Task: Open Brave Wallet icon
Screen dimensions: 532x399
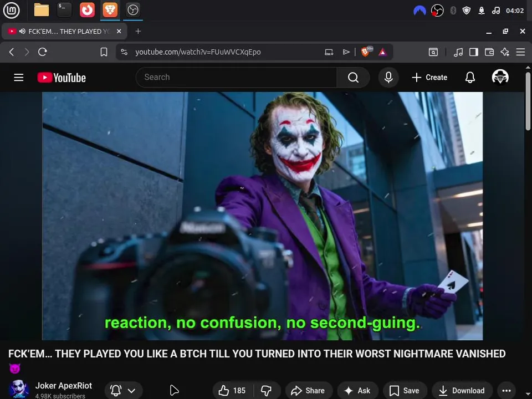Action: tap(489, 52)
